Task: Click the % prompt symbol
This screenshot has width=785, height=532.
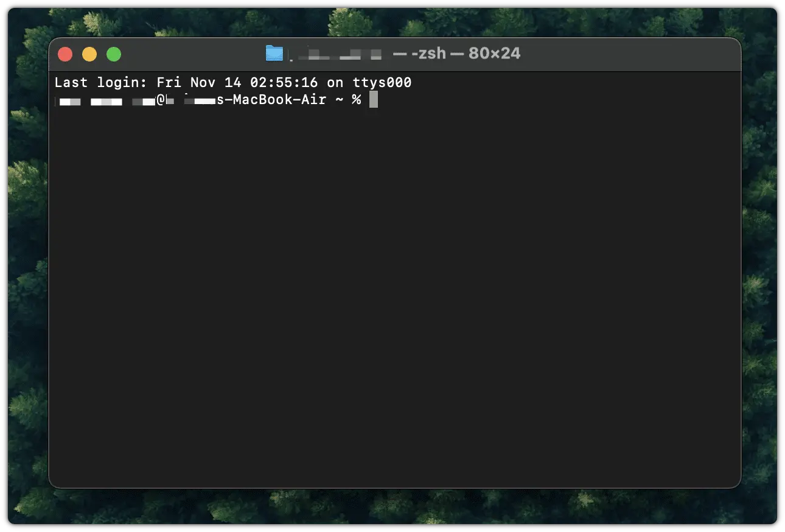Action: [x=357, y=100]
